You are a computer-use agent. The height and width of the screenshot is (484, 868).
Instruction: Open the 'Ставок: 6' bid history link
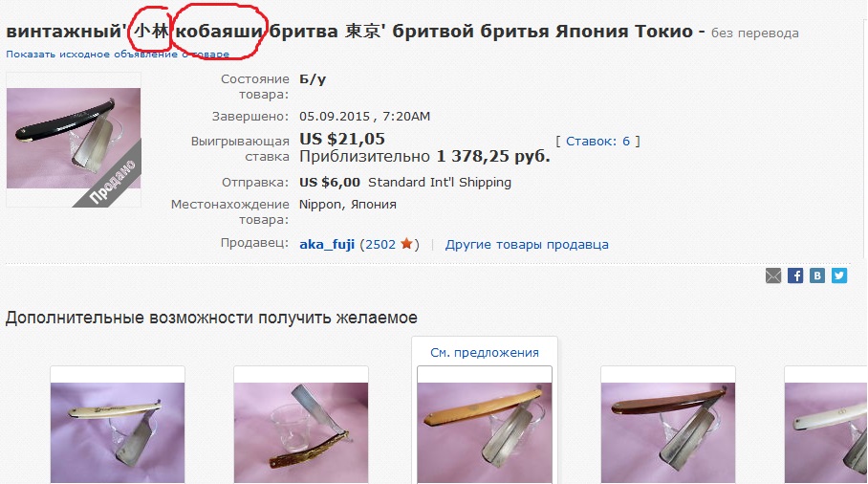click(597, 142)
